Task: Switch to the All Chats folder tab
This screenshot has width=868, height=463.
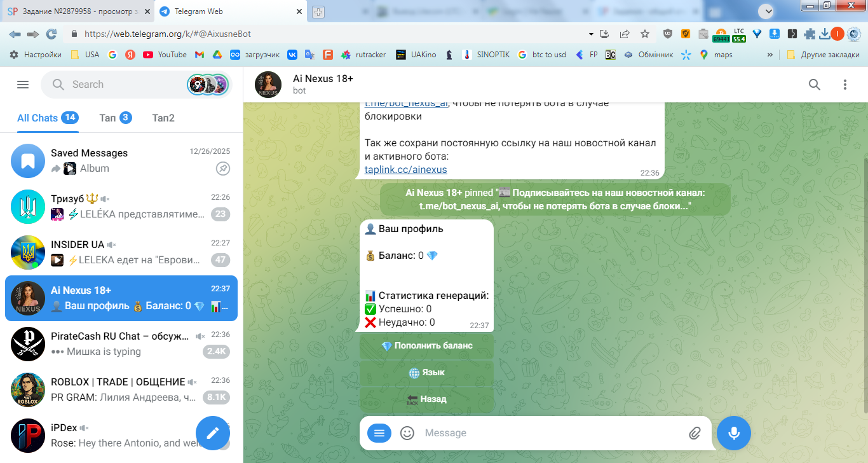Action: point(48,118)
